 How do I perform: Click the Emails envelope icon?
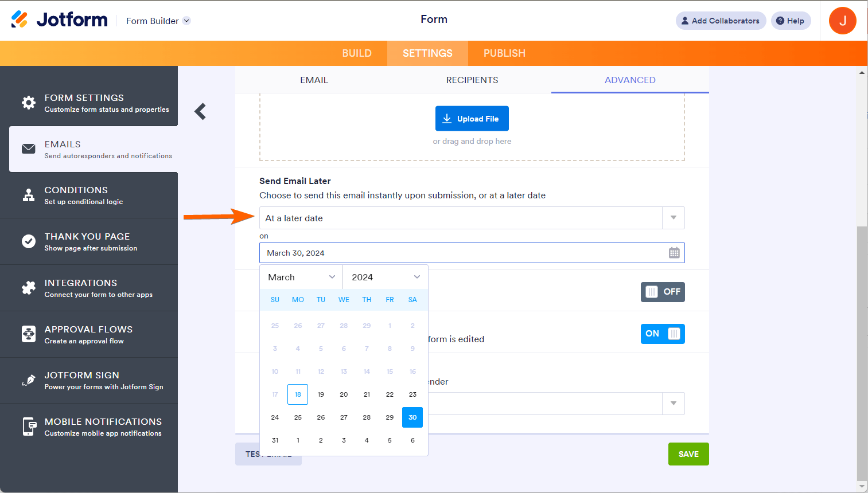(29, 149)
